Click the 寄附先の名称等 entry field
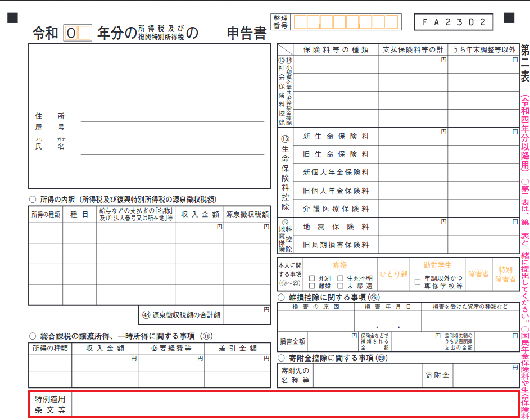 (x=368, y=376)
